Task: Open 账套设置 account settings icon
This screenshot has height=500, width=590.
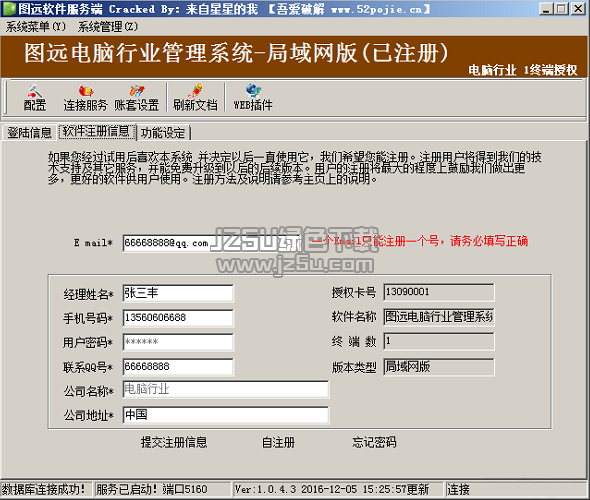Action: point(137,98)
